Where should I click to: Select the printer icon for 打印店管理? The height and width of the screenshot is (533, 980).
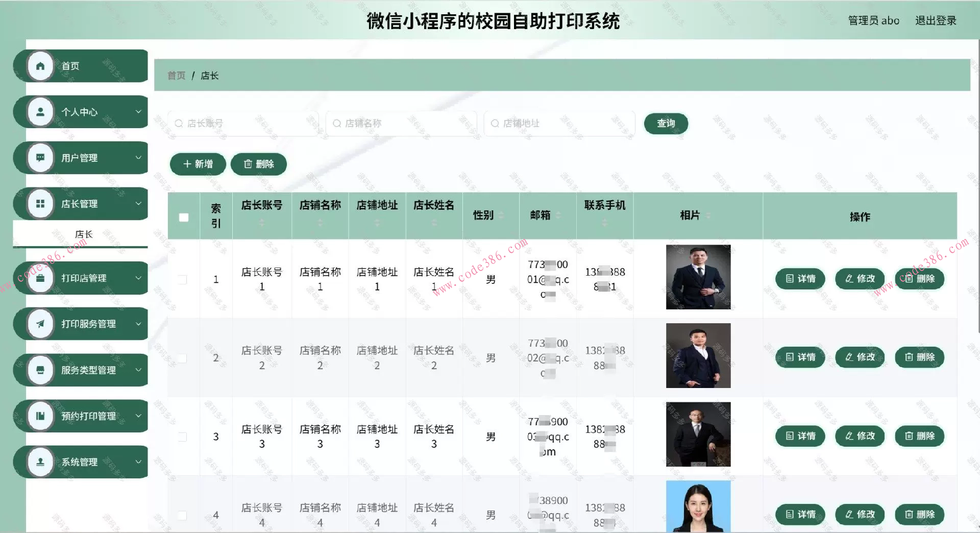[40, 278]
